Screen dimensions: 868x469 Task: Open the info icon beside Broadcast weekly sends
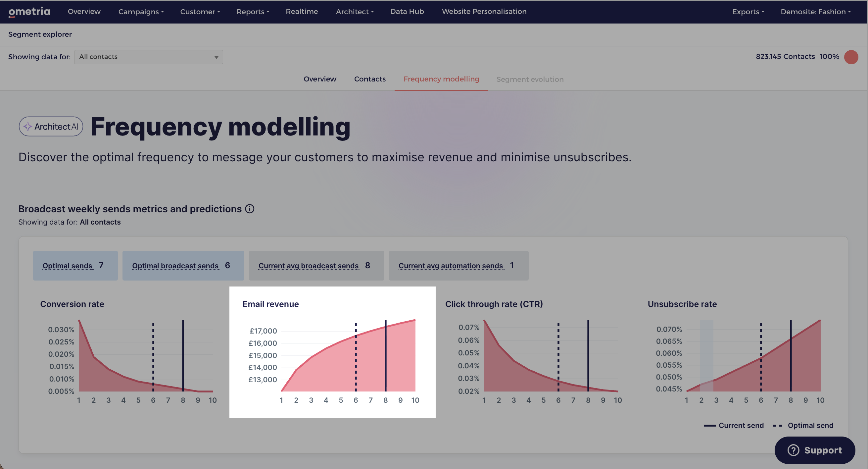tap(250, 209)
